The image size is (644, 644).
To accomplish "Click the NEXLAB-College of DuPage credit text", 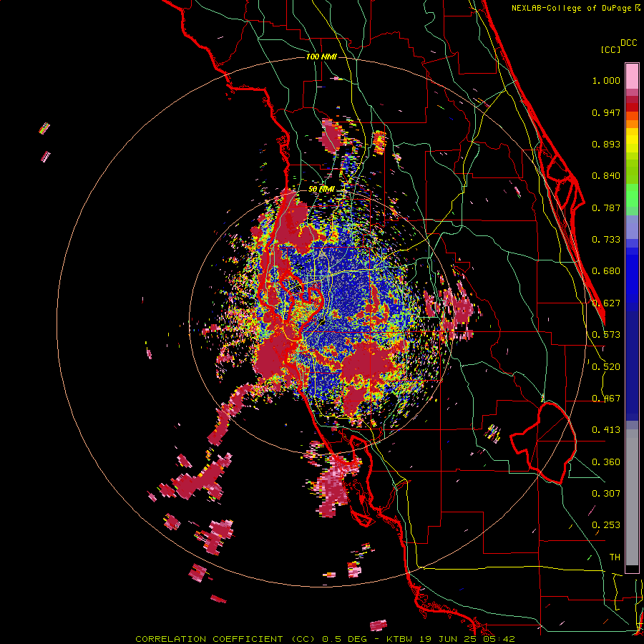I will tap(576, 8).
